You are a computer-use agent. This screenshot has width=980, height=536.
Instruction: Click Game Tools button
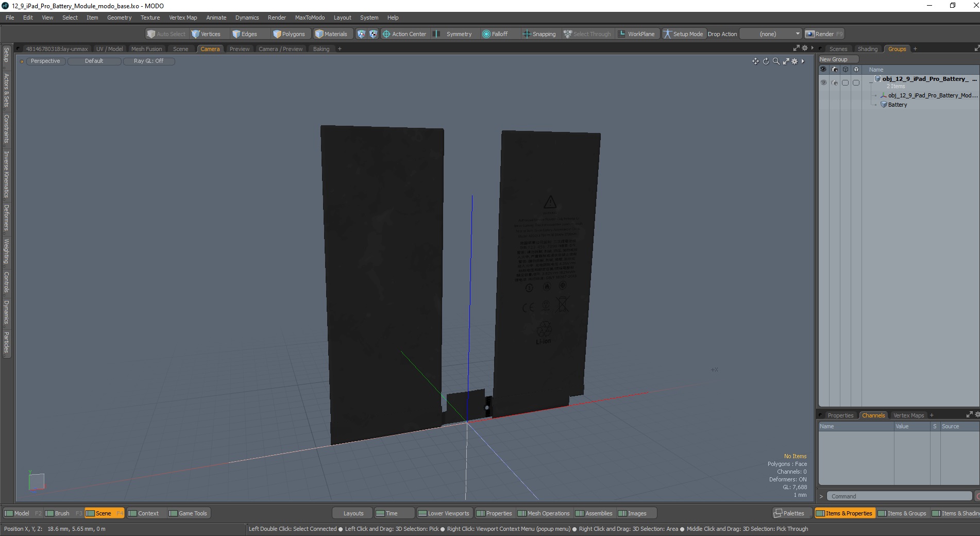pyautogui.click(x=188, y=513)
